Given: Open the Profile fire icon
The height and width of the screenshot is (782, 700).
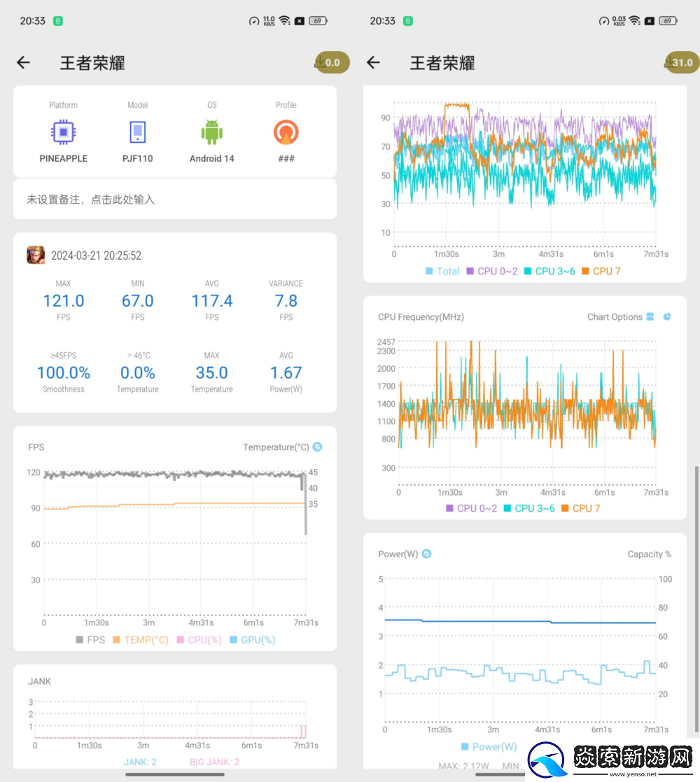Looking at the screenshot, I should tap(286, 131).
